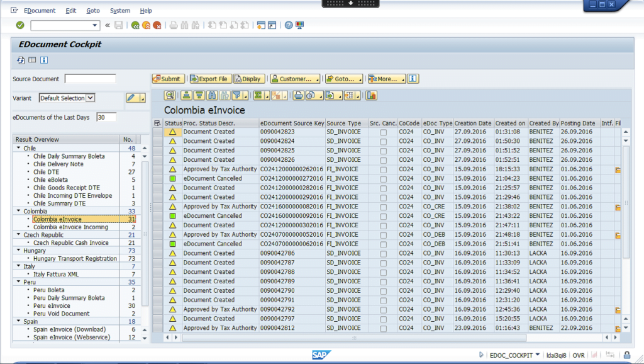Tick Src. Canc. checkbox for row 0090042826

coord(383,161)
